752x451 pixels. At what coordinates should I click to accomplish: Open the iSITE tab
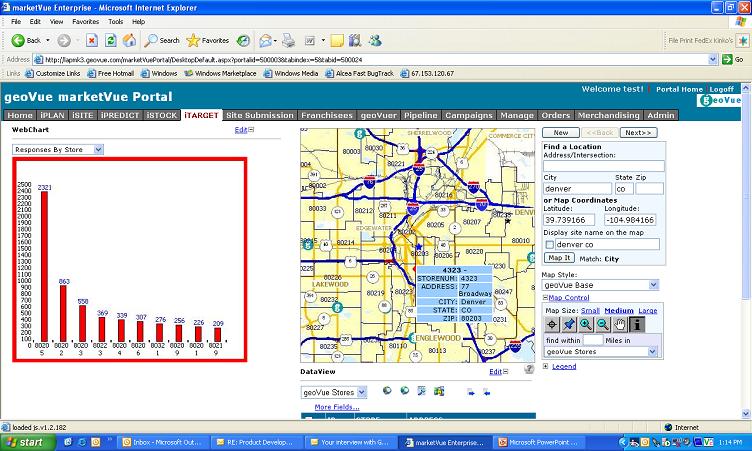point(82,115)
